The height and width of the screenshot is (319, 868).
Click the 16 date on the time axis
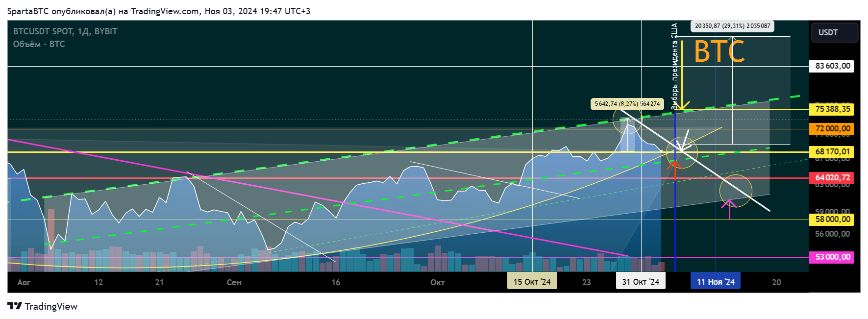336,282
